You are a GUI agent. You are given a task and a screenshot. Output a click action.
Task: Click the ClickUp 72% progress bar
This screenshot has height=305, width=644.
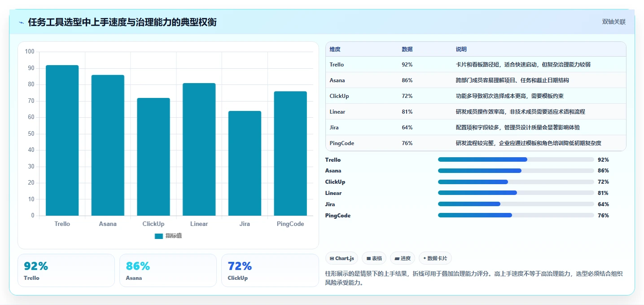516,182
